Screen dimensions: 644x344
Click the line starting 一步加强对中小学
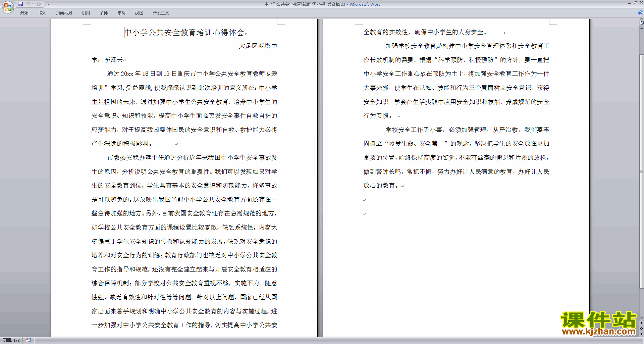(x=184, y=325)
